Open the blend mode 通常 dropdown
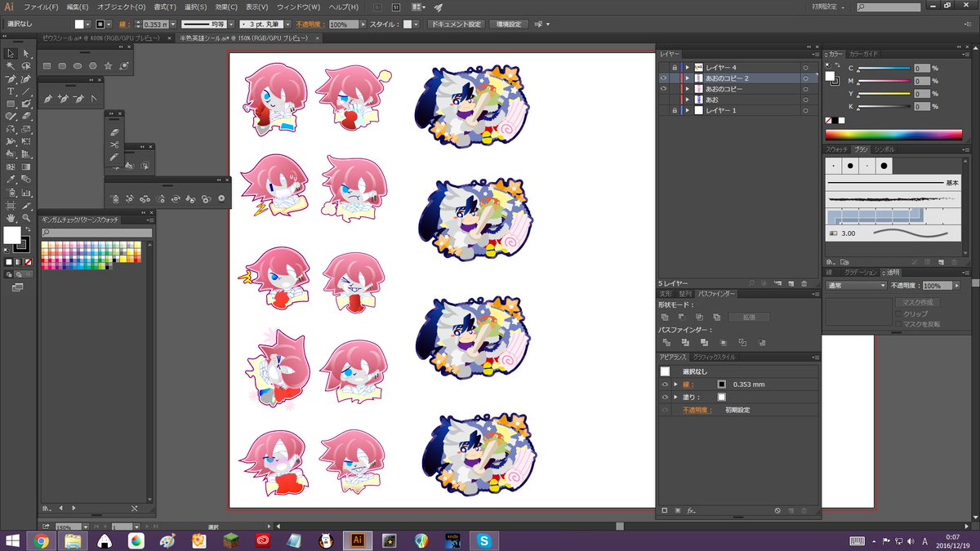Viewport: 980px width, 551px height. 856,286
